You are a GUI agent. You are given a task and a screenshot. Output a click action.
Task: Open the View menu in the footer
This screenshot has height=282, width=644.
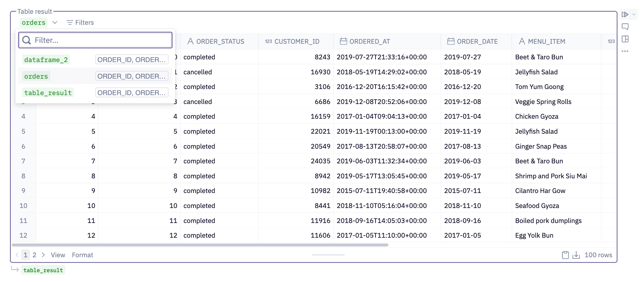(58, 255)
